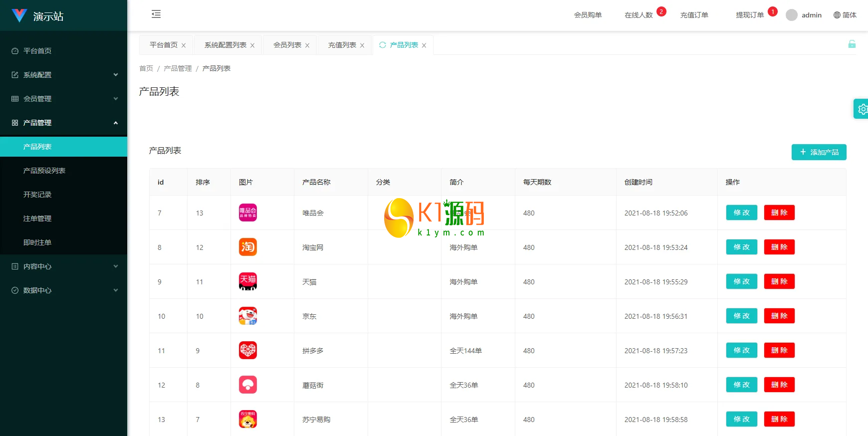Click the 蘑菇街 product image
This screenshot has height=436, width=868.
click(x=248, y=385)
